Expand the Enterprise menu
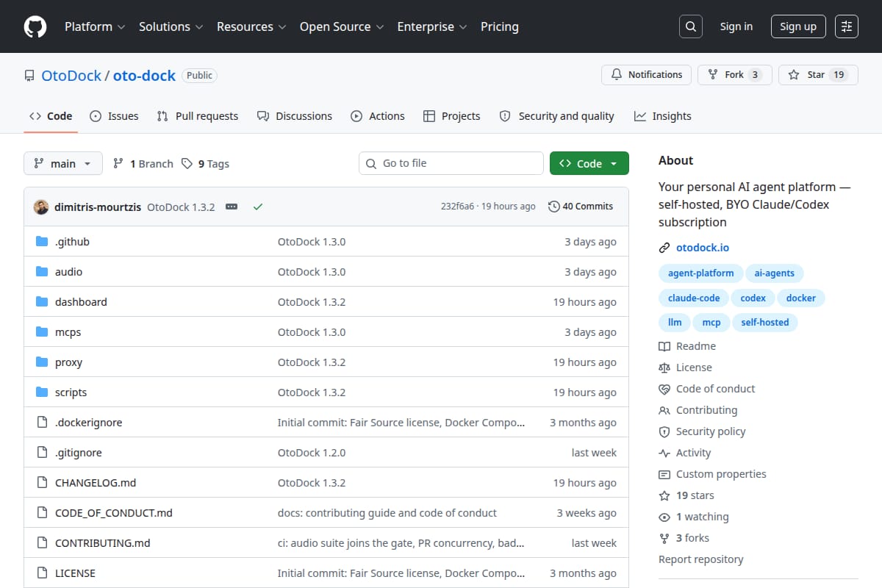This screenshot has height=588, width=882. [432, 26]
